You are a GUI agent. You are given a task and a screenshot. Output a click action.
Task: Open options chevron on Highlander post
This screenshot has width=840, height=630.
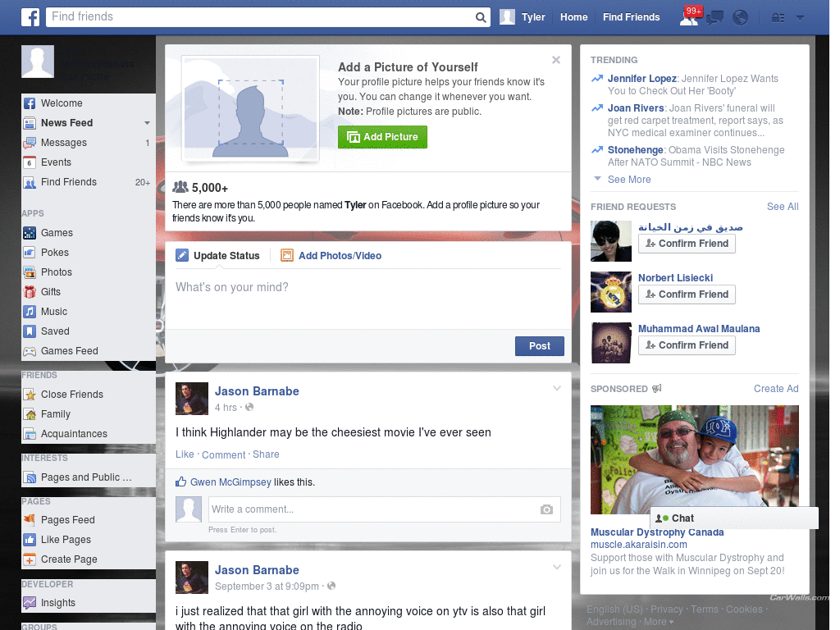[557, 388]
